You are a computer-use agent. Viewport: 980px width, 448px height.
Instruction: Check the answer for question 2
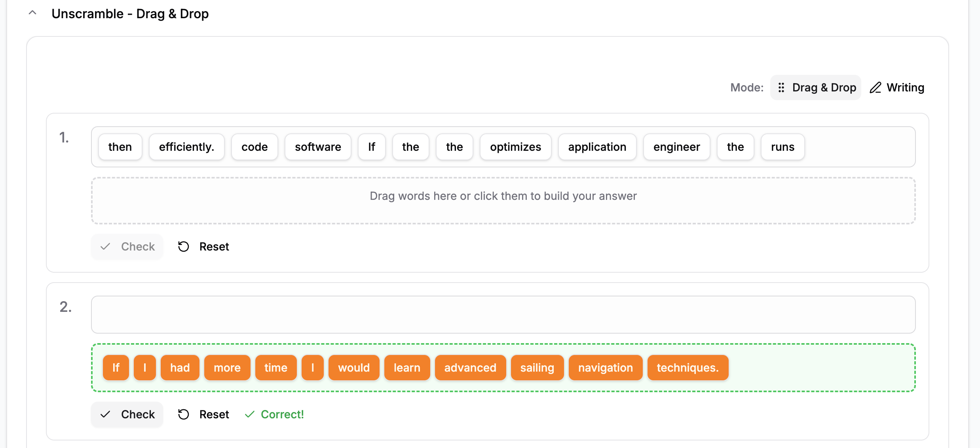(127, 414)
